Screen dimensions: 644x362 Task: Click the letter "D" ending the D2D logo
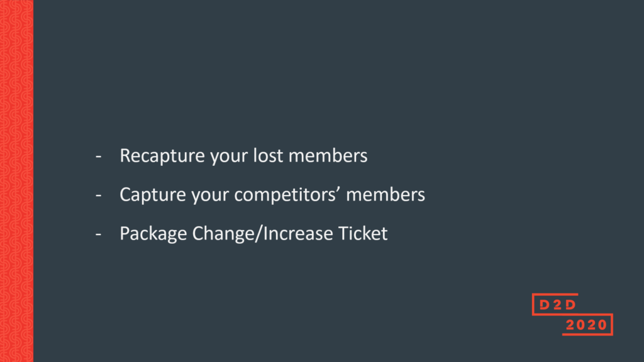(x=570, y=305)
